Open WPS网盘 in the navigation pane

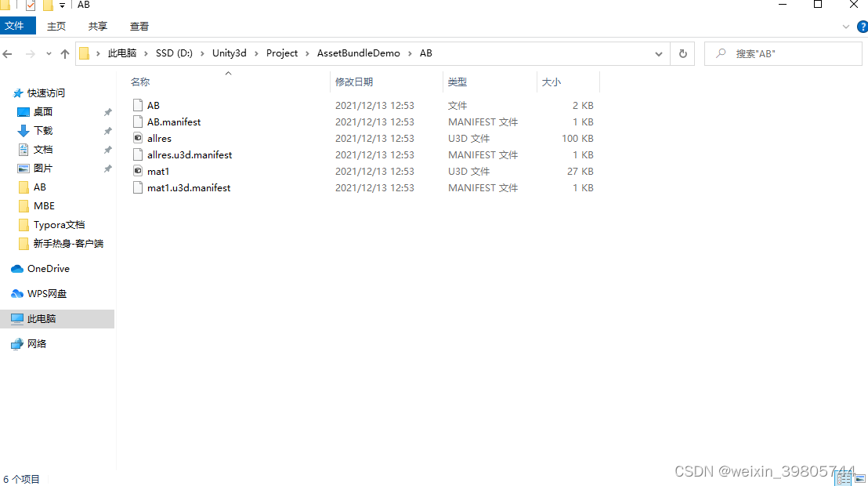47,294
